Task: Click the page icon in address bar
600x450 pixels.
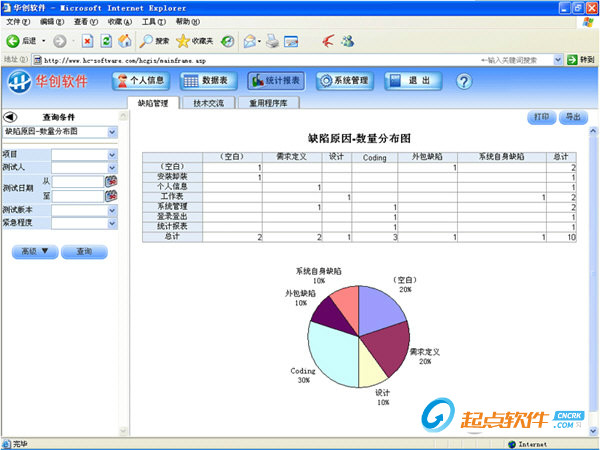Action: [37, 60]
